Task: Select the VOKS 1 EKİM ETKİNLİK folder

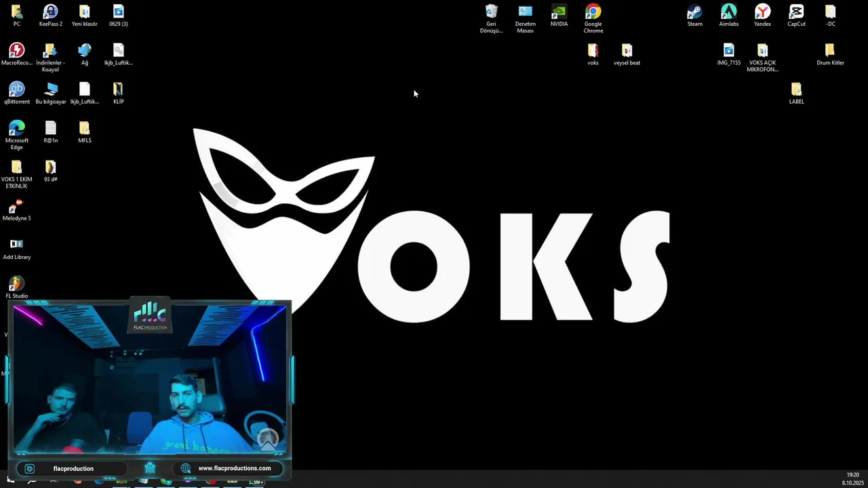Action: (x=17, y=174)
